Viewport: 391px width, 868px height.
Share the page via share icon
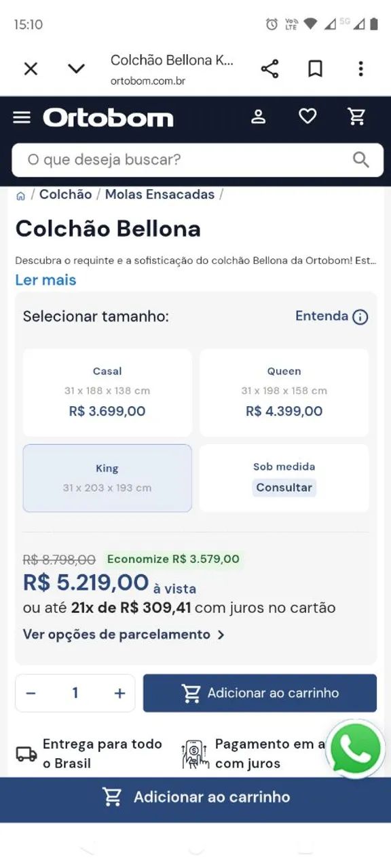pyautogui.click(x=269, y=68)
